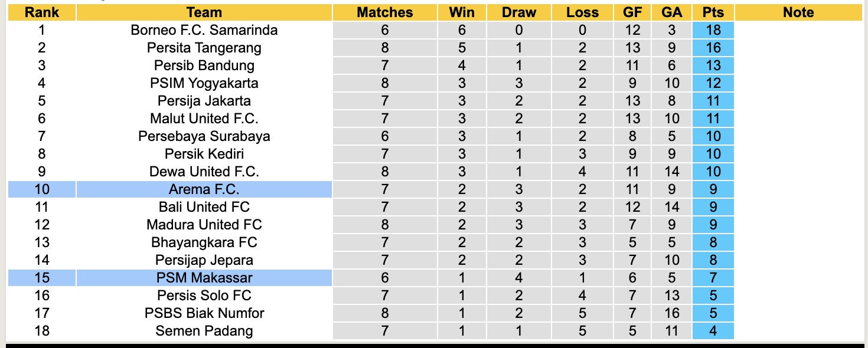Click Malut United F.C. team name

204,119
